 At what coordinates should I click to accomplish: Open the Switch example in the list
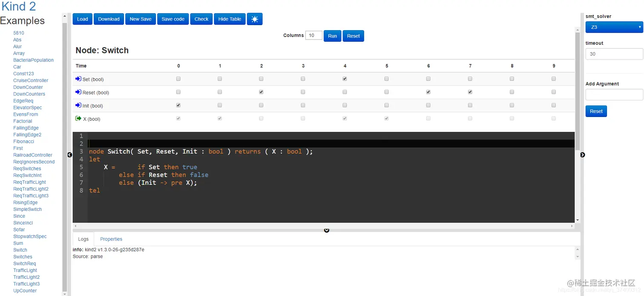(x=20, y=250)
